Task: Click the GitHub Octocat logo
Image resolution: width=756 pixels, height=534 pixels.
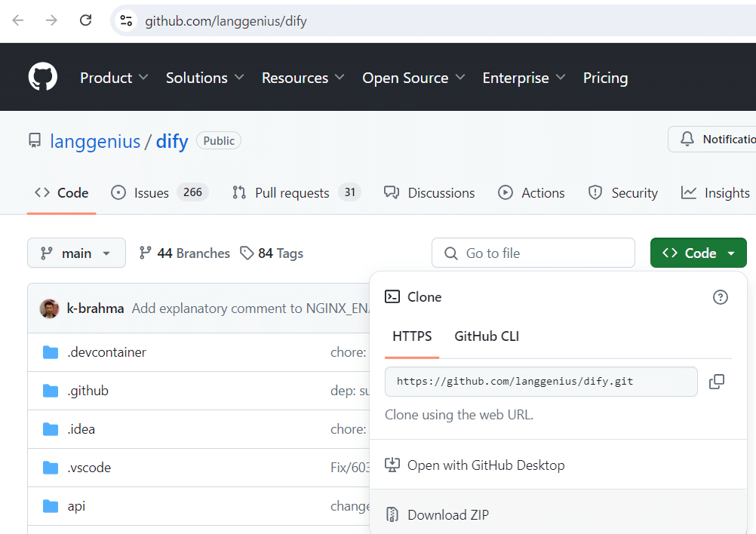Action: tap(43, 77)
